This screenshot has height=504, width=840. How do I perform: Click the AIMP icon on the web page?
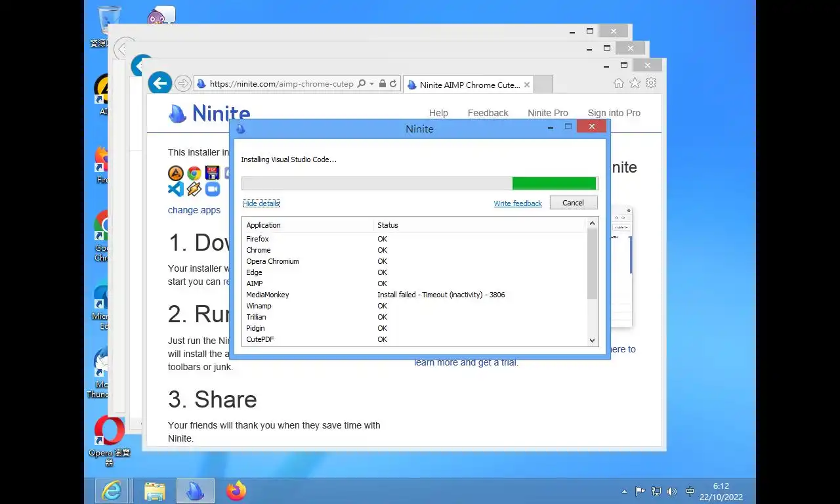(x=176, y=173)
